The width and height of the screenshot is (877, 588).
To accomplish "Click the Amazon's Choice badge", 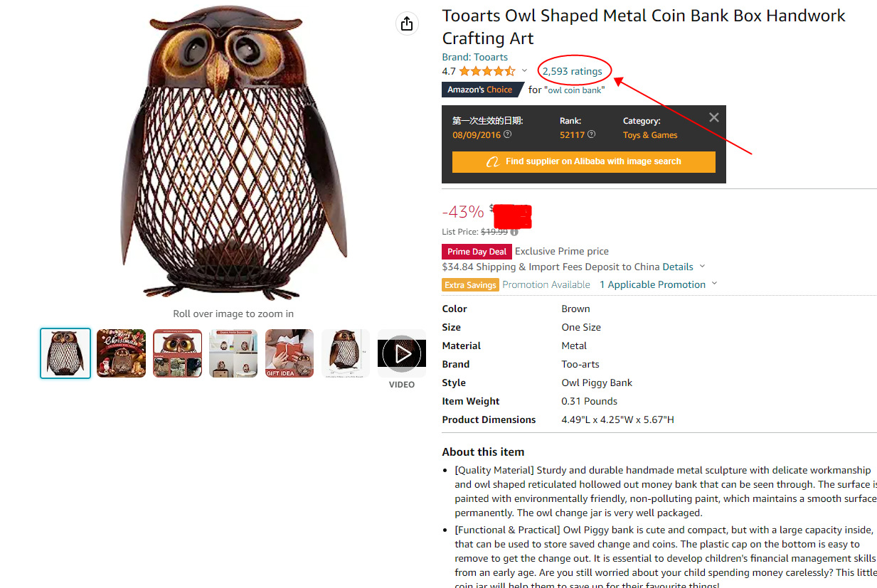I will point(479,90).
